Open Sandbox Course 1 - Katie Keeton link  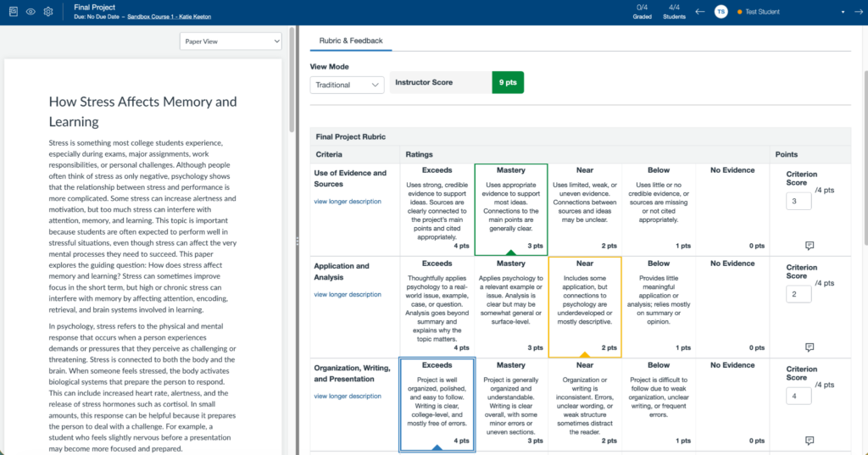click(169, 17)
